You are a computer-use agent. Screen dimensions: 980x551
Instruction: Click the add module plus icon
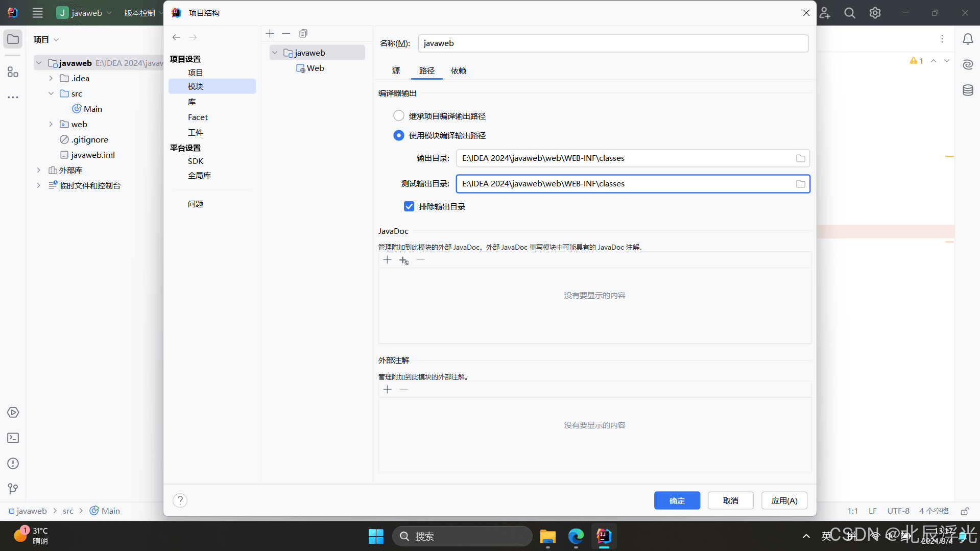270,34
